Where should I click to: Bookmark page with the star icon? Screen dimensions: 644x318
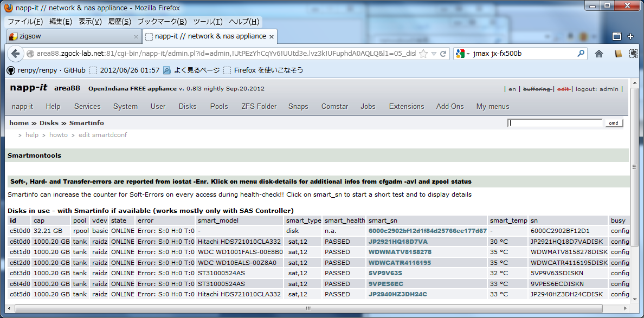tap(423, 54)
